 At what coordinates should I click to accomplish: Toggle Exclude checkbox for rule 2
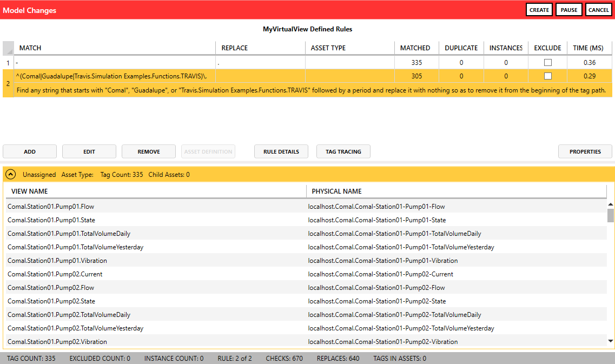pos(547,76)
